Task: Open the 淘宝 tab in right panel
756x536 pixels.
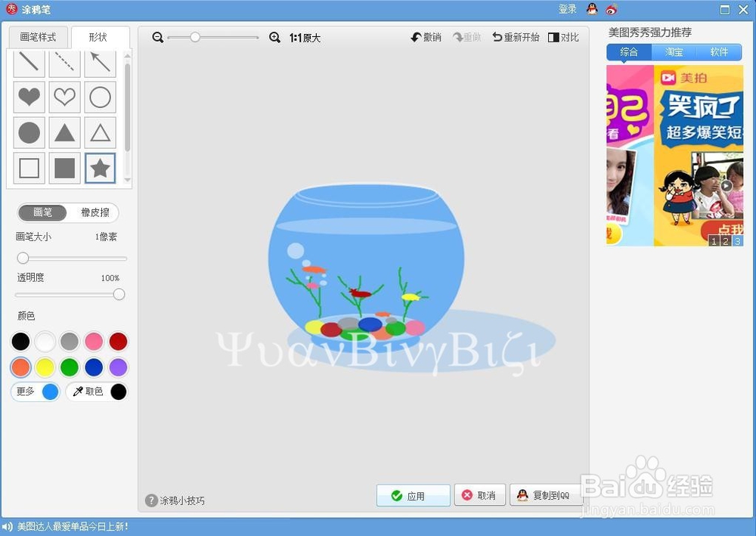Action: coord(674,52)
